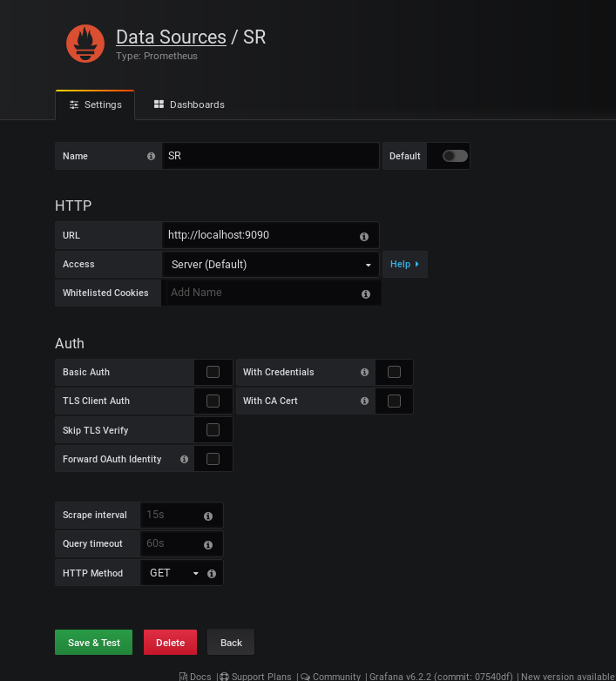Open the Access Server (Default) dropdown

[x=271, y=264]
